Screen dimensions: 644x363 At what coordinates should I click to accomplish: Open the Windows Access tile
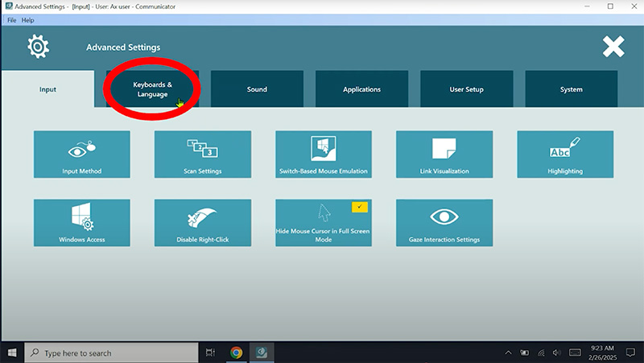(x=81, y=223)
